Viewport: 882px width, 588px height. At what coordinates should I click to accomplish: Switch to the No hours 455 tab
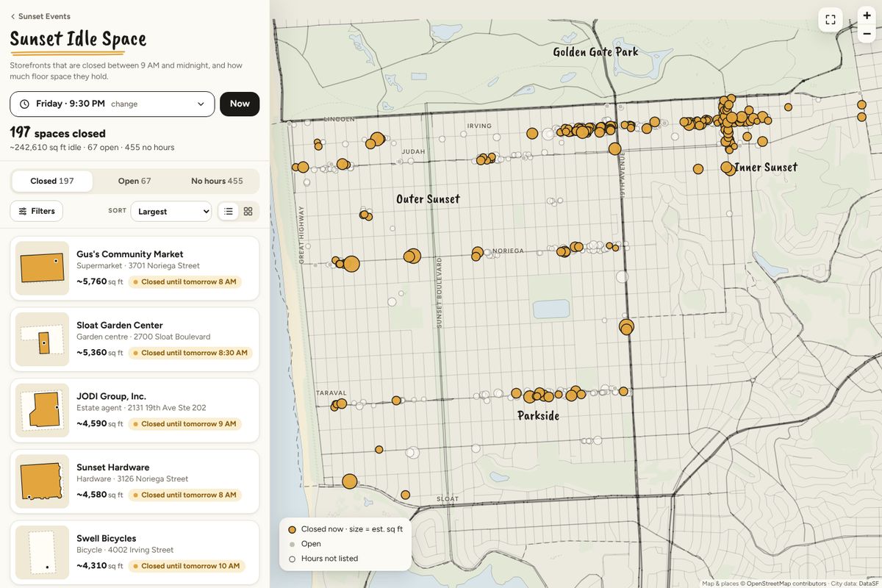pos(217,181)
